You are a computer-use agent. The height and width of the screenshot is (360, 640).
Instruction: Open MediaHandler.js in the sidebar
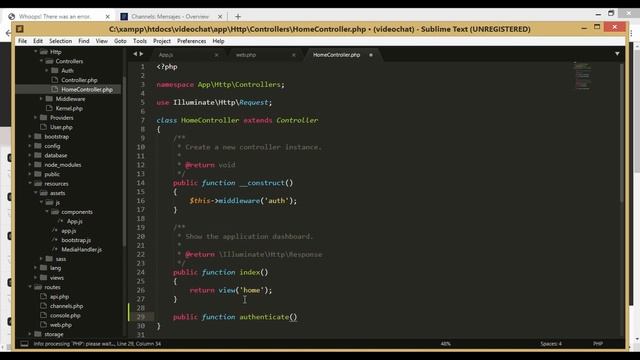[82, 249]
